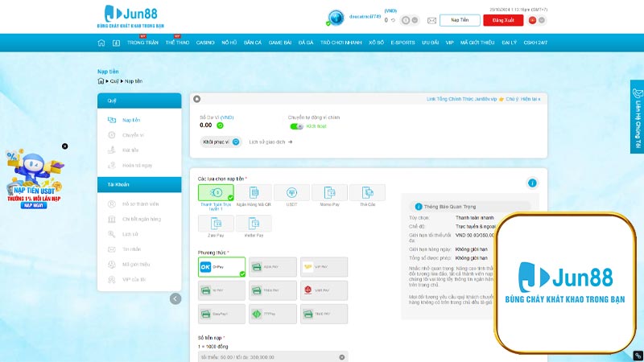Open the Lịch sử giao dịch link

270,142
